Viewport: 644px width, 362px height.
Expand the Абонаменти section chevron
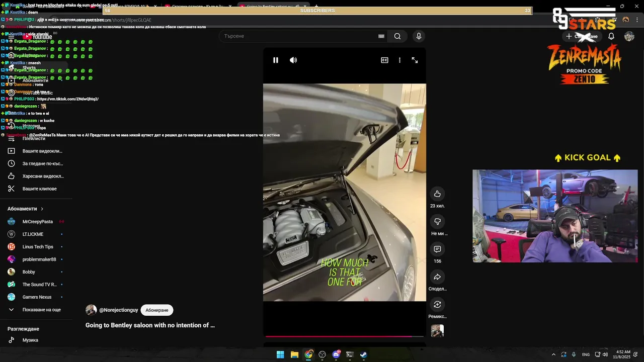pos(42,209)
